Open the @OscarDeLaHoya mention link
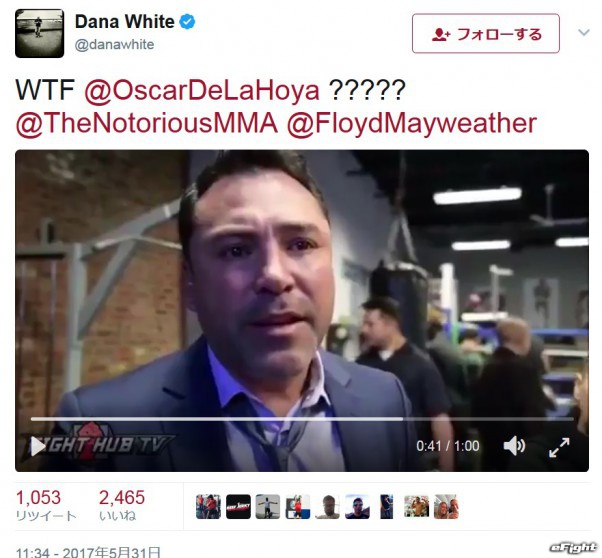Image resolution: width=602 pixels, height=558 pixels. [x=202, y=91]
